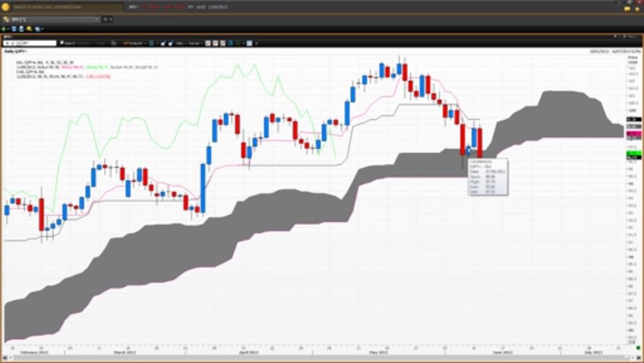The height and width of the screenshot is (363, 644).
Task: Select the JPY= workspace tab
Action: coord(50,19)
